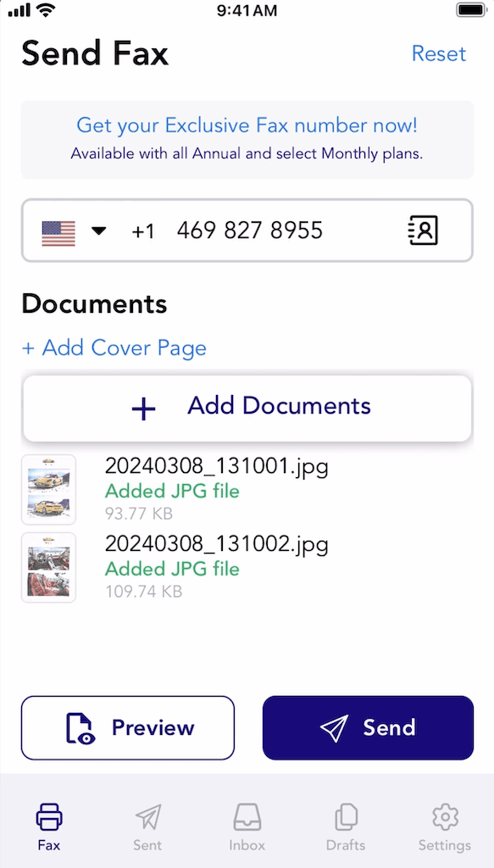Select file name 20240308_131002.jpg
Screen dimensions: 494x868
point(217,546)
